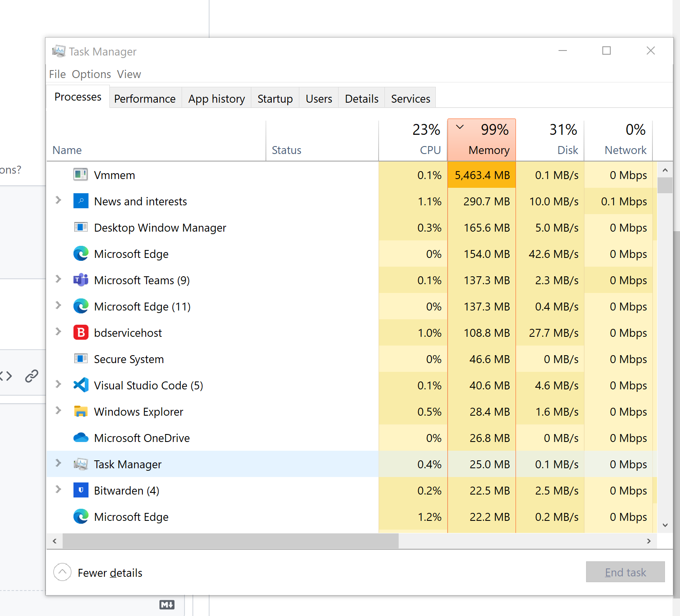Expand the Microsoft Teams (9) group
The height and width of the screenshot is (616, 680).
tap(58, 279)
